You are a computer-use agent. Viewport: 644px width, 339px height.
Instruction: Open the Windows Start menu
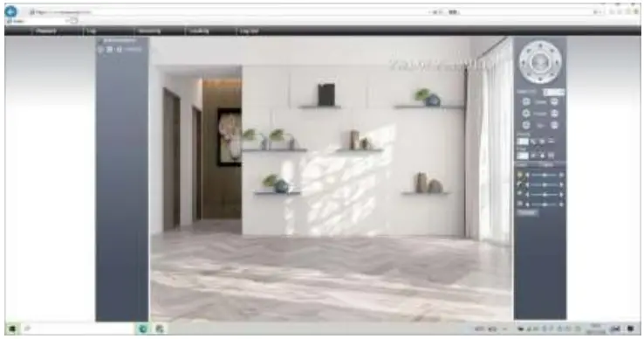click(x=12, y=329)
